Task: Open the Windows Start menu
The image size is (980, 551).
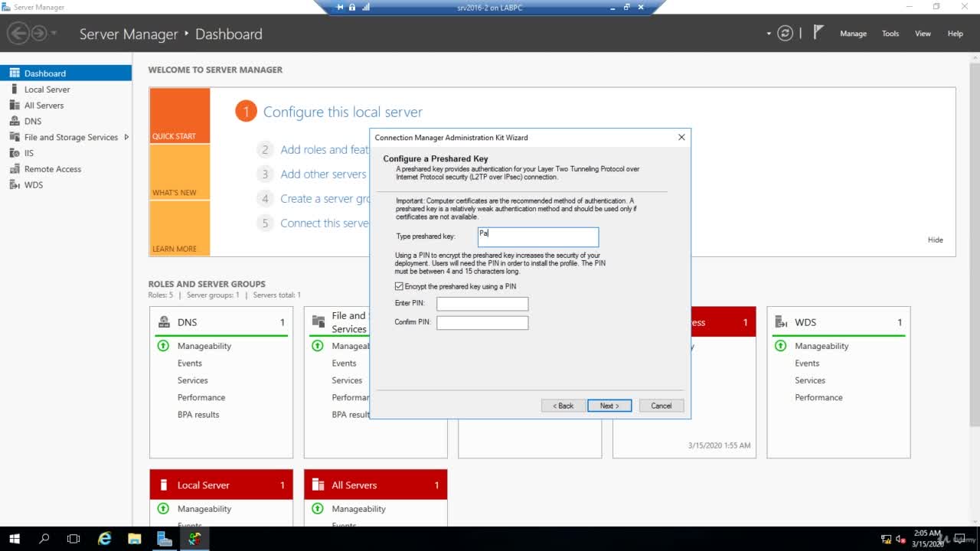Action: click(15, 539)
